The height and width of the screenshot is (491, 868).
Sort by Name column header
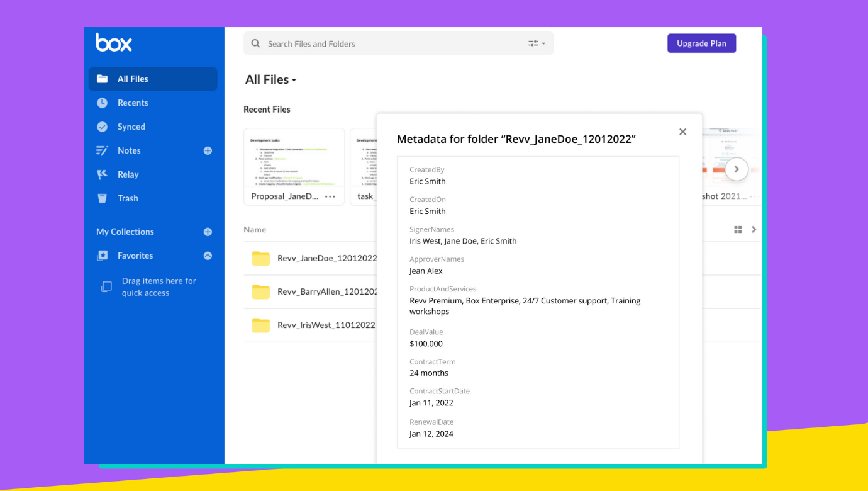(255, 230)
